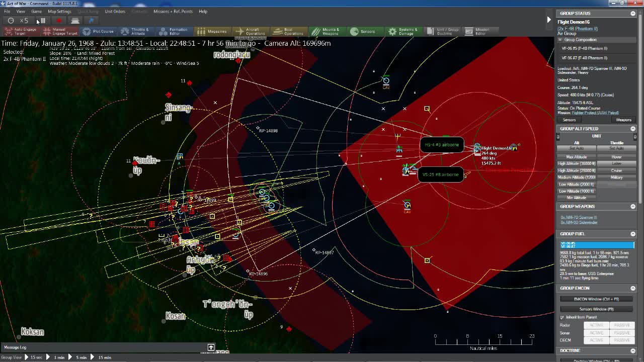644x362 pixels.
Task: Open Sensors Window (F9) button
Action: tap(596, 309)
